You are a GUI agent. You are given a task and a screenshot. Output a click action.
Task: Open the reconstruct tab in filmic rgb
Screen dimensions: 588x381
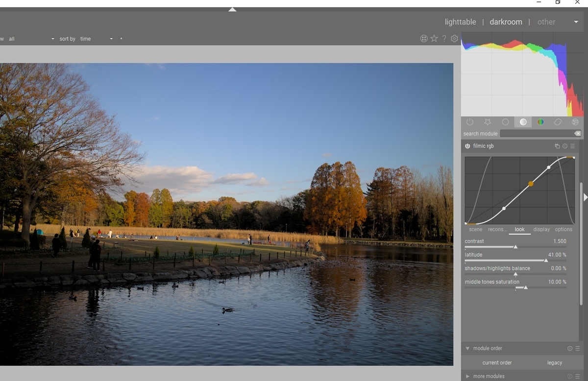coord(497,229)
